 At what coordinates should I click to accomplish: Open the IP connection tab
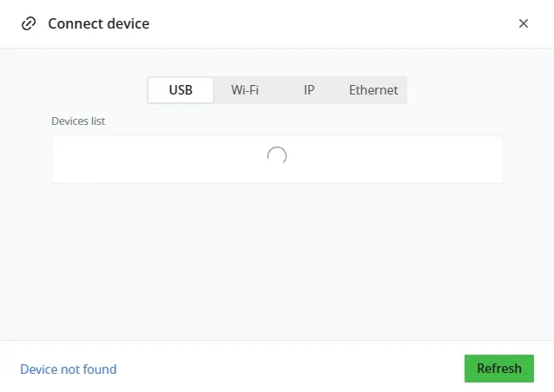309,90
